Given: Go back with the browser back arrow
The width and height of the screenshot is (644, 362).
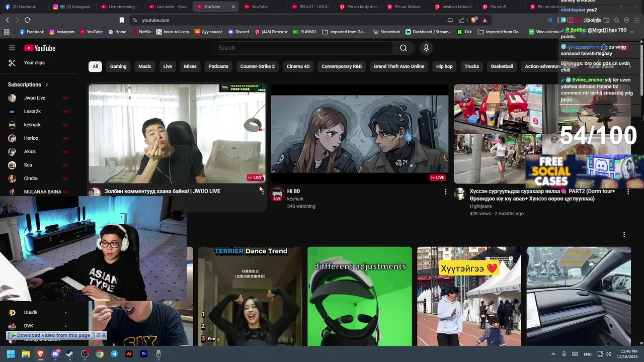Looking at the screenshot, I should point(7,20).
